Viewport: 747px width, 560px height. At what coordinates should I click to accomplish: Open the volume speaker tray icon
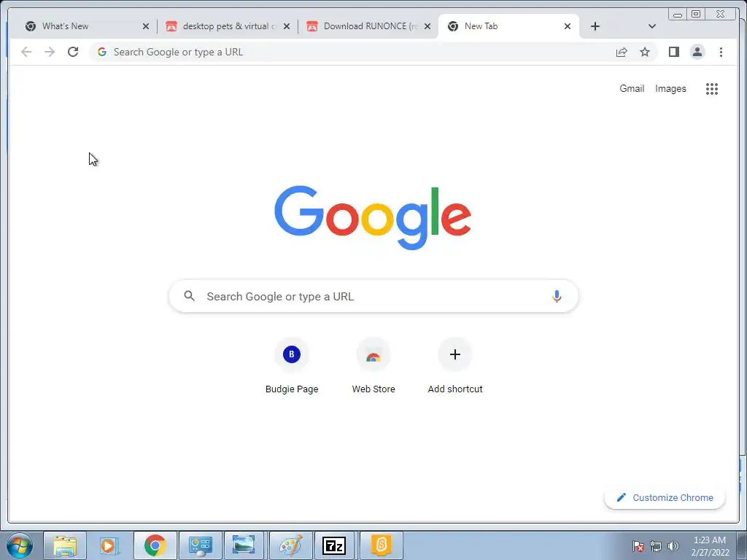[673, 546]
